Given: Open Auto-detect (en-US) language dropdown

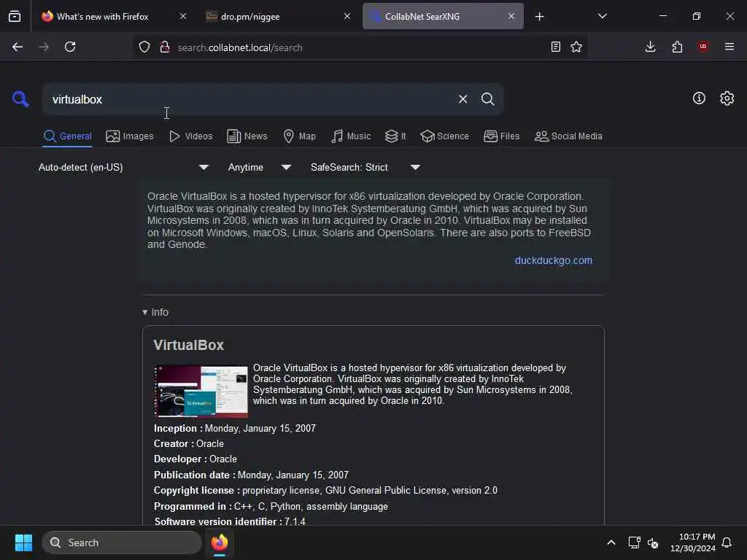Looking at the screenshot, I should pos(123,167).
